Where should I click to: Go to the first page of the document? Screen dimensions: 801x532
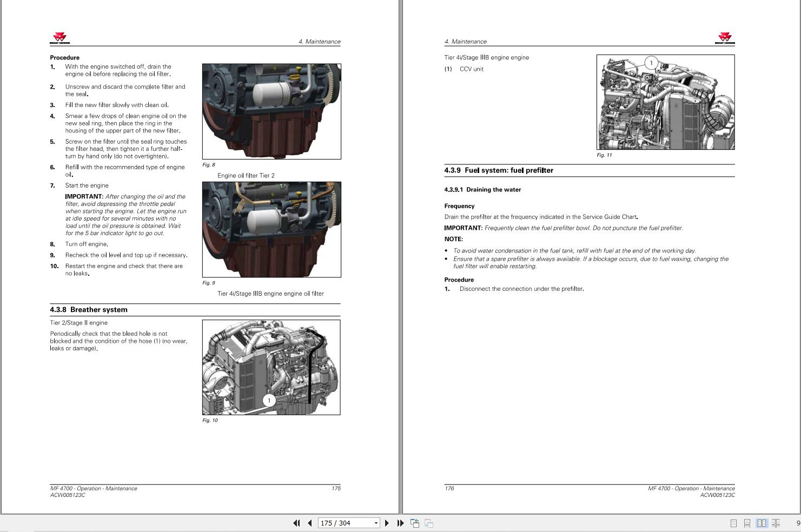pyautogui.click(x=296, y=523)
